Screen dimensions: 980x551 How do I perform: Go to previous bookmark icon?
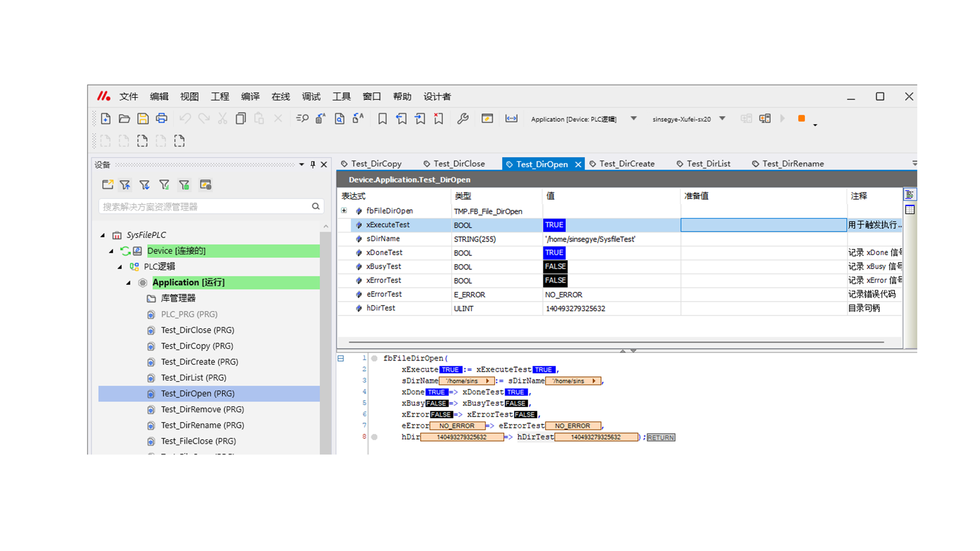click(x=401, y=119)
